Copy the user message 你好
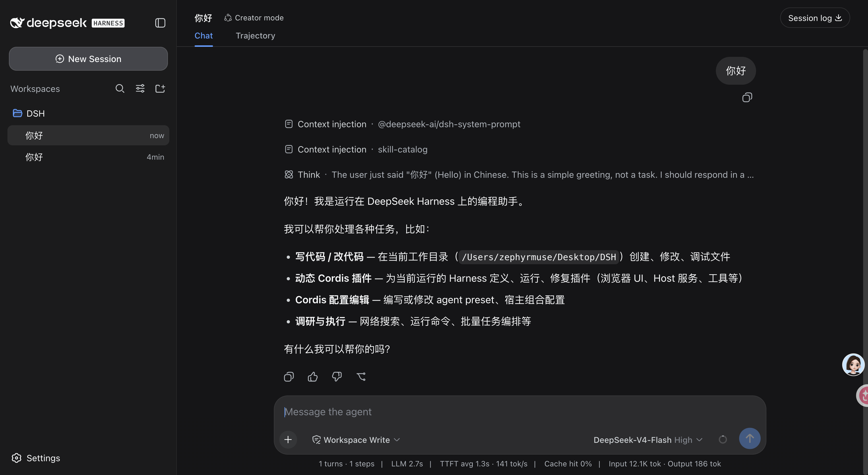Screen dimensions: 868x475 [x=747, y=97]
